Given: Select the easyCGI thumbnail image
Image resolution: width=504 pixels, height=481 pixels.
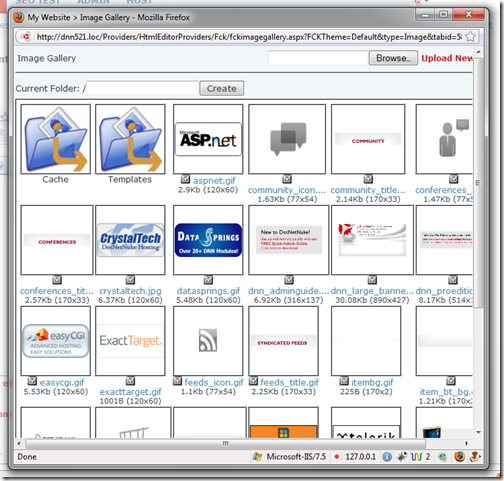Looking at the screenshot, I should click(56, 341).
